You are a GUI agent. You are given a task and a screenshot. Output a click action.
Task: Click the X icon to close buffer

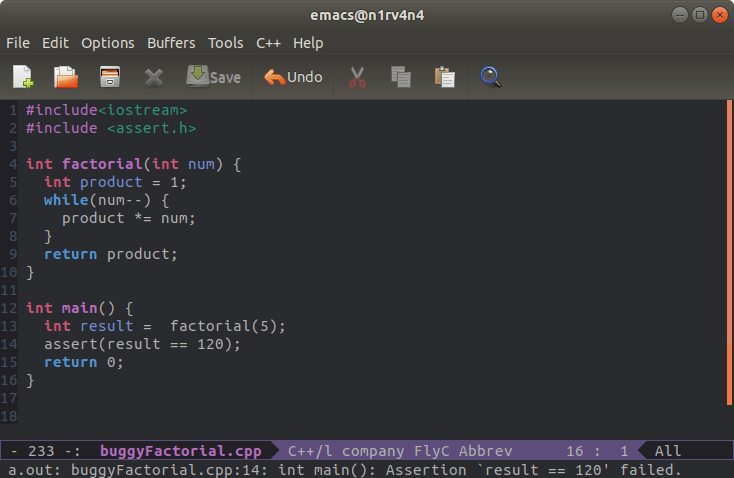coord(153,76)
